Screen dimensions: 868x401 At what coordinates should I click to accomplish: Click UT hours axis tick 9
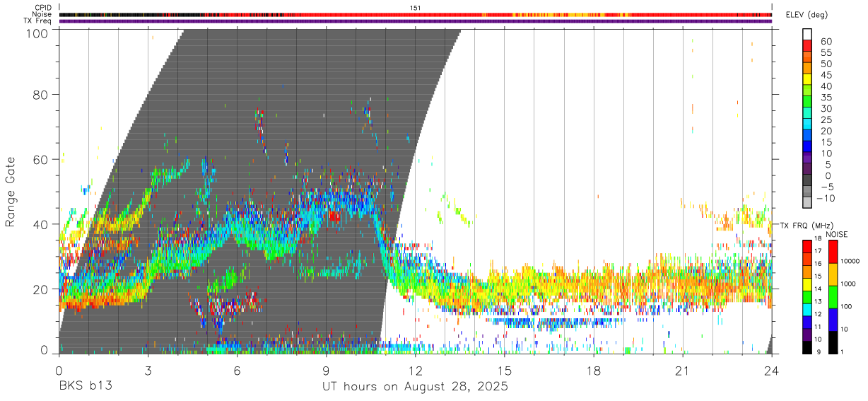tap(327, 370)
